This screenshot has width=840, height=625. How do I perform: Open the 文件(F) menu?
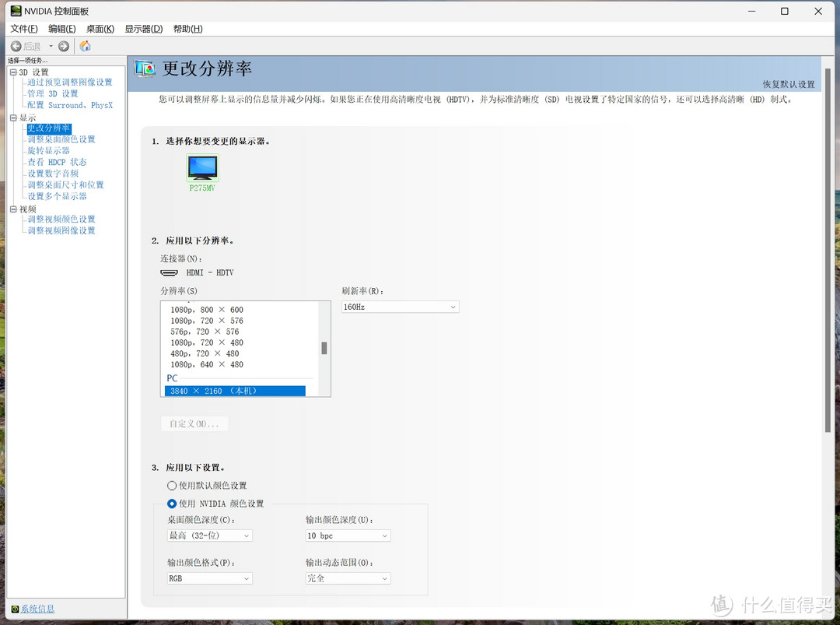(x=24, y=29)
